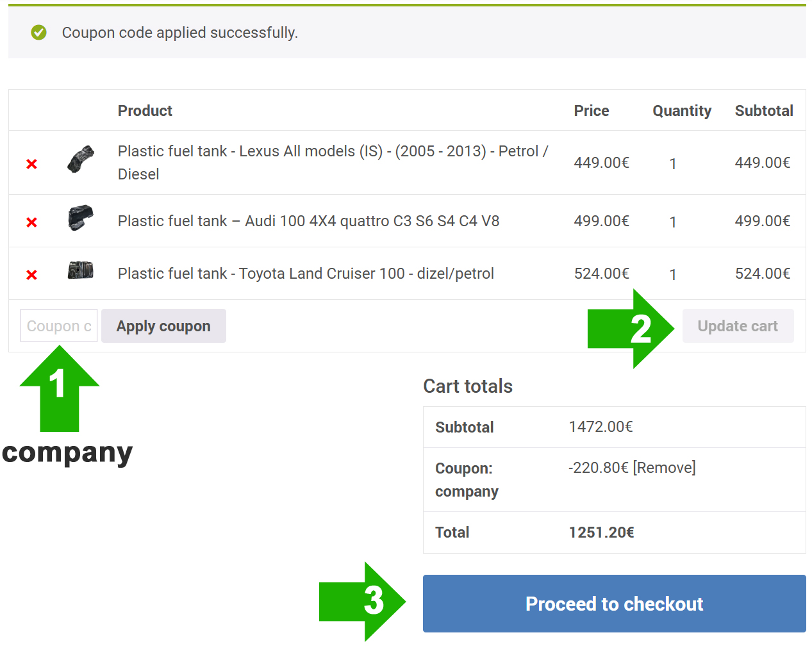
Task: Open the Audi 100 quattro product link
Action: coord(308,221)
